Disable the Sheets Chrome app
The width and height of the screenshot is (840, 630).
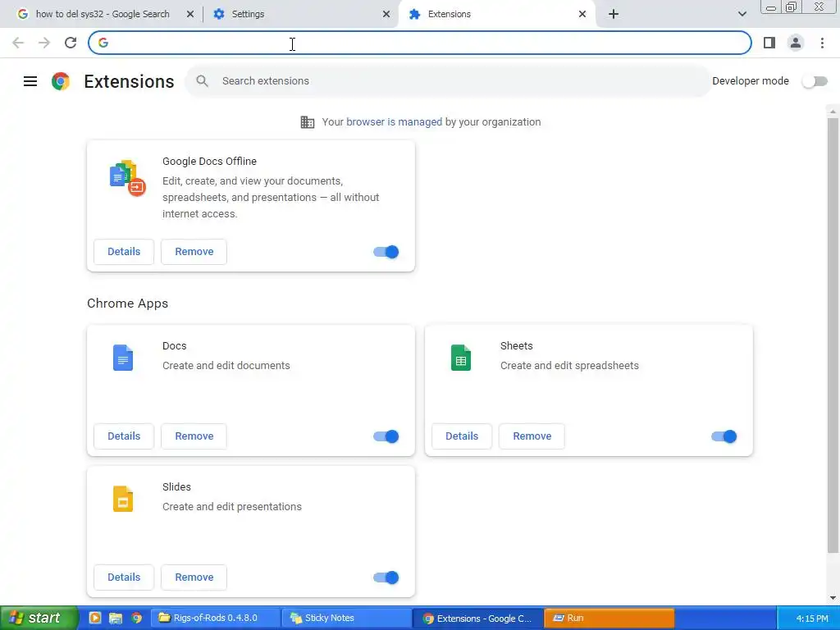click(724, 436)
